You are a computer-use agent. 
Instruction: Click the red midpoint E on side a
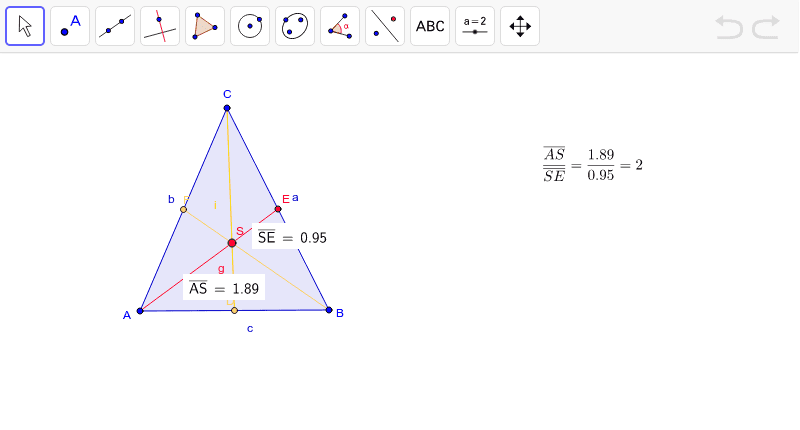coord(278,209)
